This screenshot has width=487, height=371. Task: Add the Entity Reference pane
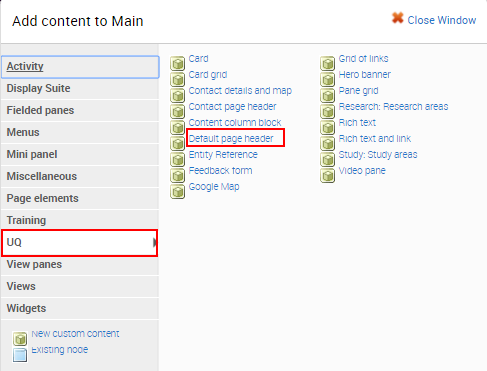[x=223, y=155]
